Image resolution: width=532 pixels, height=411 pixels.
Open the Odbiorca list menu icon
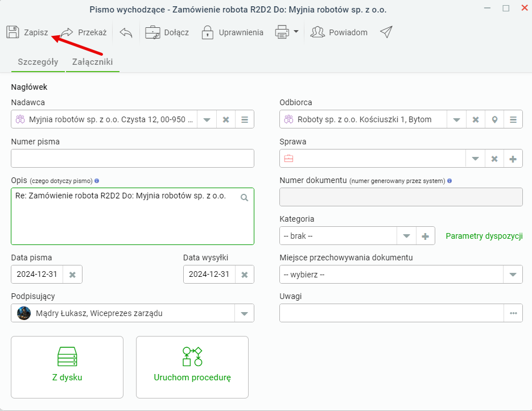click(513, 119)
